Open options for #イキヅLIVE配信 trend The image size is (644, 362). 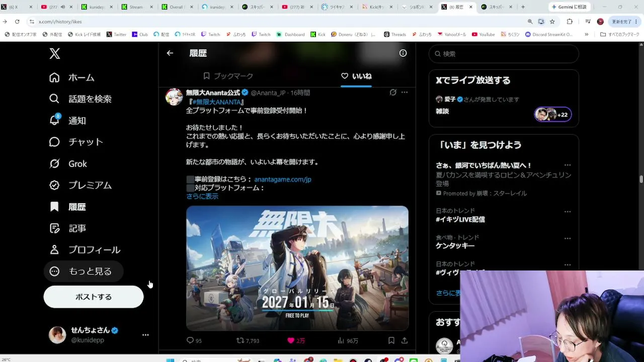click(x=568, y=212)
